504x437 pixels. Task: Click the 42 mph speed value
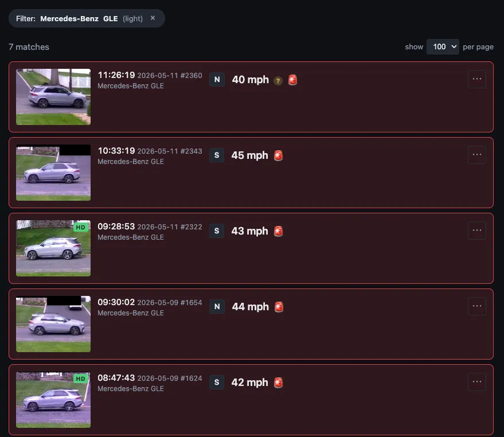[x=250, y=383]
